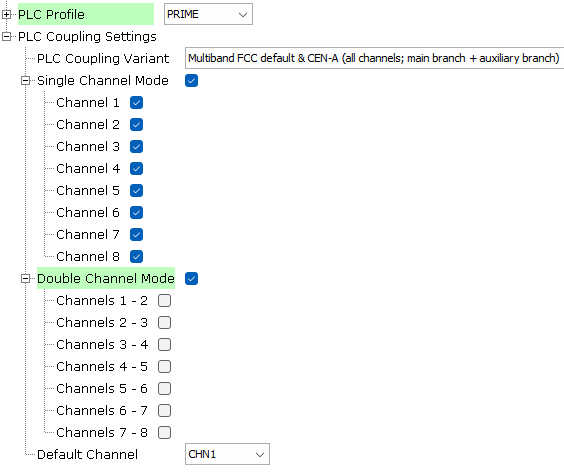
Task: Select the Double Channel Mode label
Action: point(106,278)
